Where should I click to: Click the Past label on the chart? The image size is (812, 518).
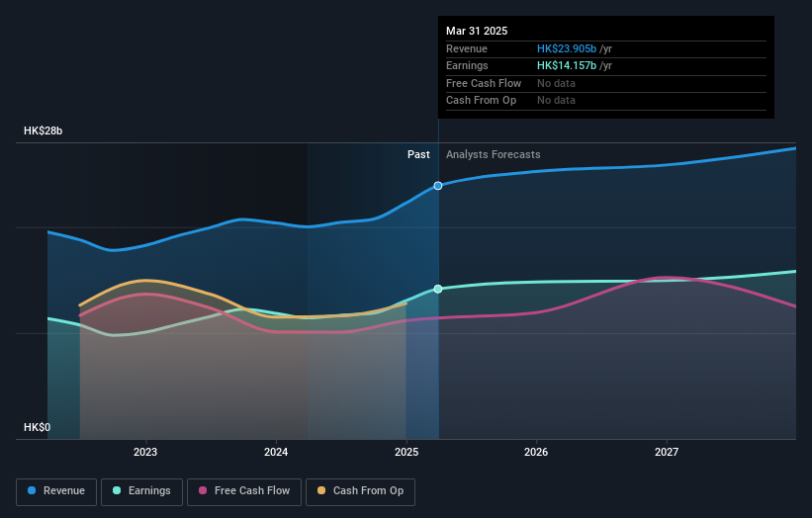point(418,155)
